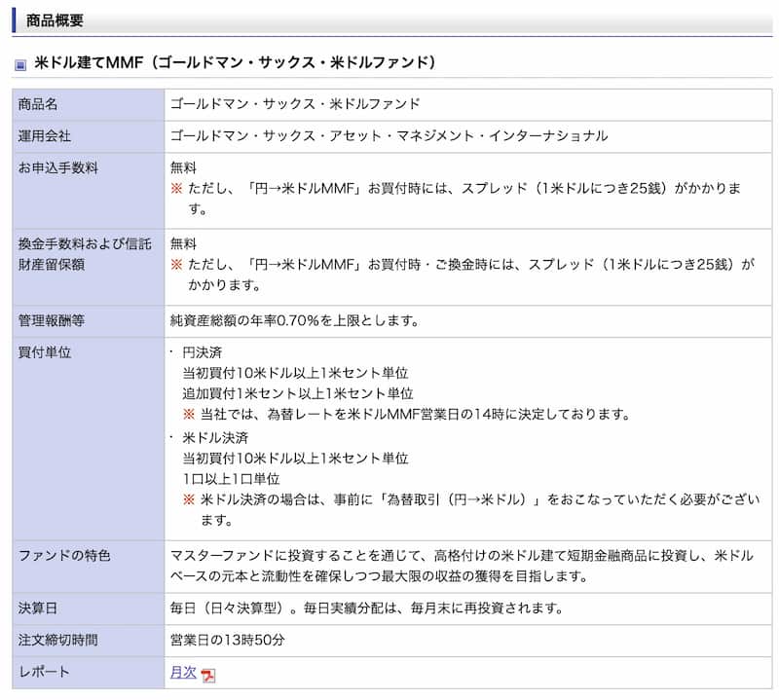Screen dimensions: 779x700
Task: Select the 運用会社 row label
Action: click(x=45, y=135)
